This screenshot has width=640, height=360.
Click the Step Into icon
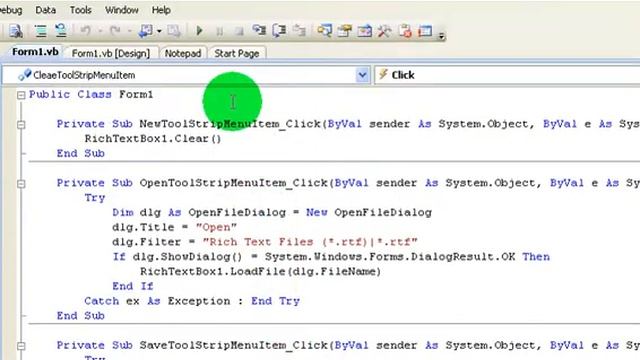click(x=259, y=31)
